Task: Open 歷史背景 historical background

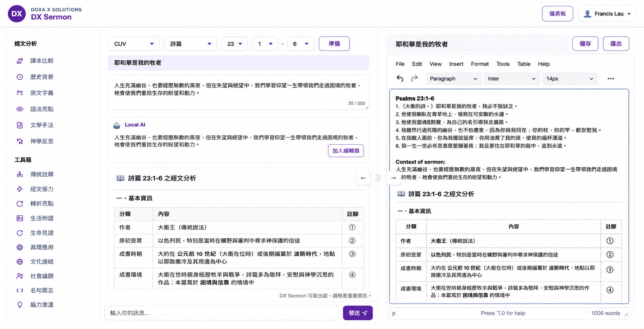Action: click(x=35, y=77)
